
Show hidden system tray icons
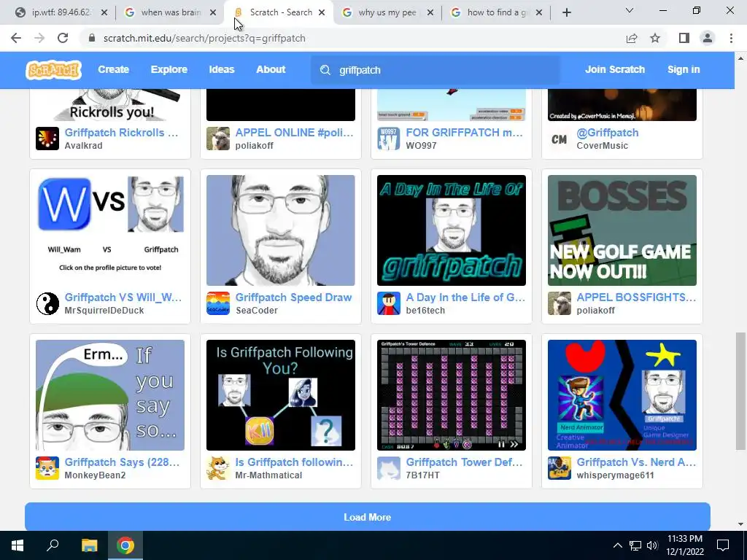coord(617,545)
